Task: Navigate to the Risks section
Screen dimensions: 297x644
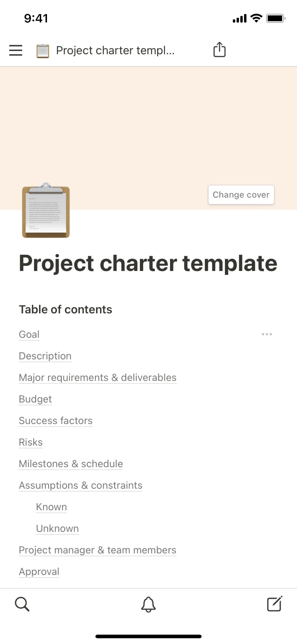Action: point(31,442)
